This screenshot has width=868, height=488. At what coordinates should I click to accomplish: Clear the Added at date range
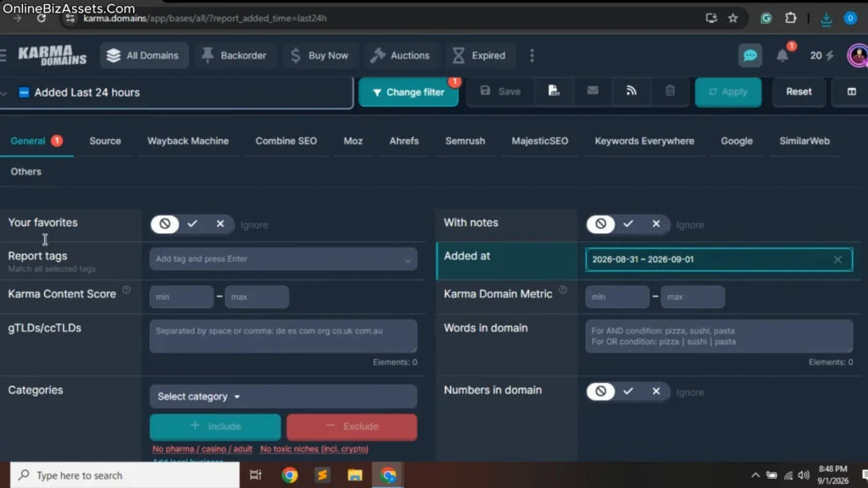[837, 259]
